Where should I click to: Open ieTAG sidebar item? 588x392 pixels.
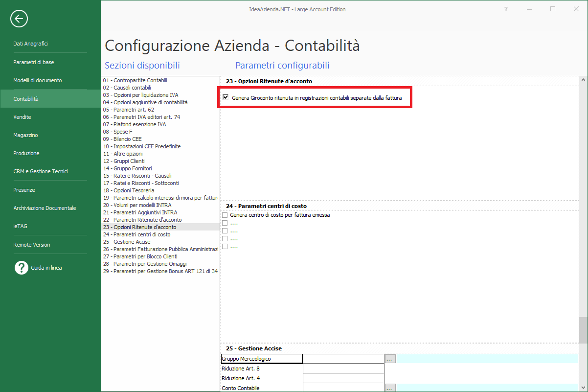click(x=20, y=226)
